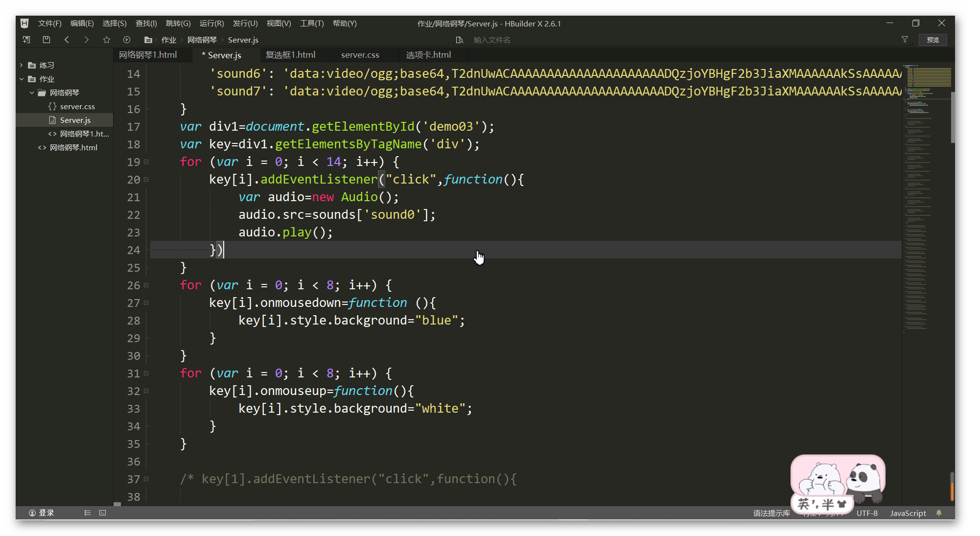
Task: Click the 预览 preview button
Action: (x=933, y=40)
